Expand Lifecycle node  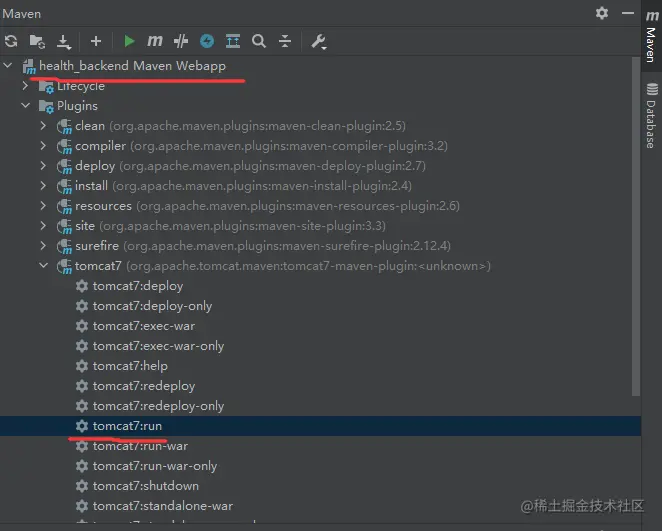coord(25,86)
